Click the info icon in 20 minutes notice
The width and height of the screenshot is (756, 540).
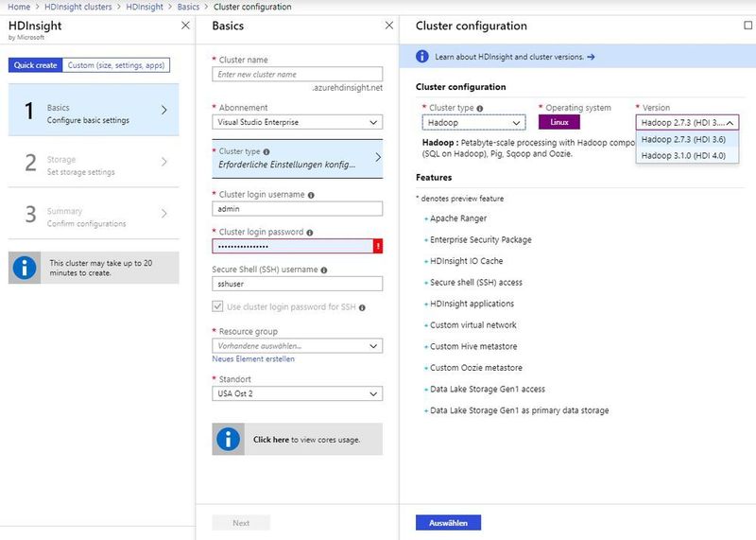click(x=25, y=268)
